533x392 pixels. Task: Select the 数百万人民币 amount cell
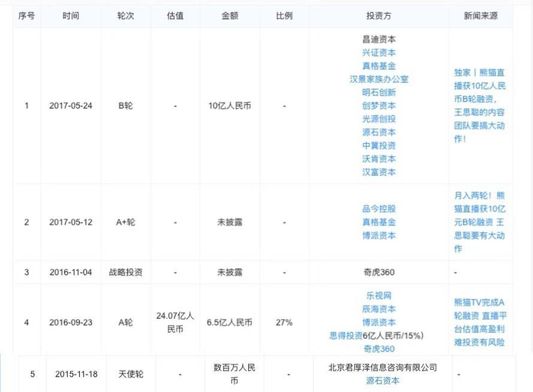coord(235,374)
